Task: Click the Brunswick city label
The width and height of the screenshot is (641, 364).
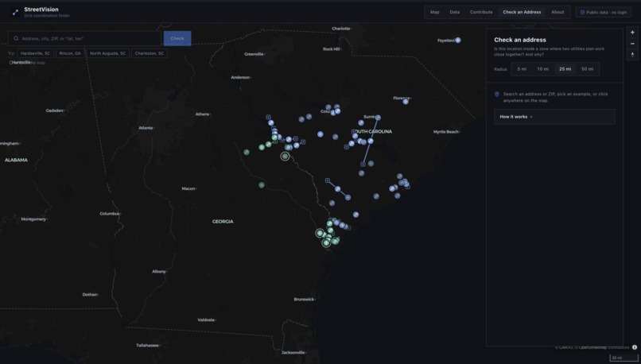Action: coord(304,300)
